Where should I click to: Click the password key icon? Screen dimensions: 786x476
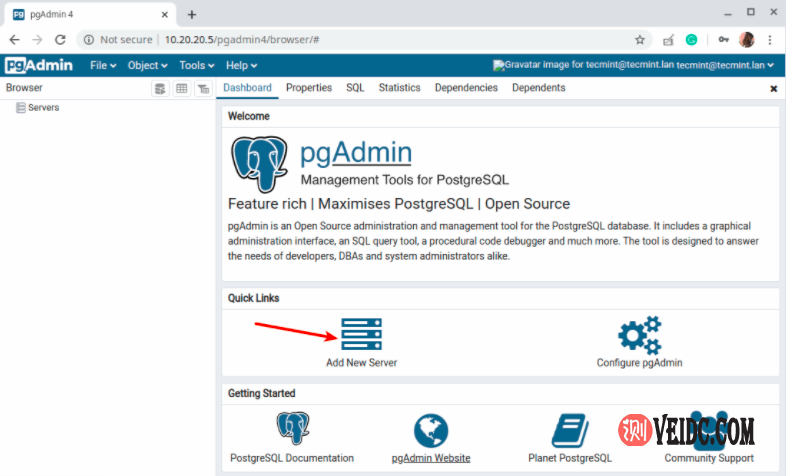pos(723,40)
